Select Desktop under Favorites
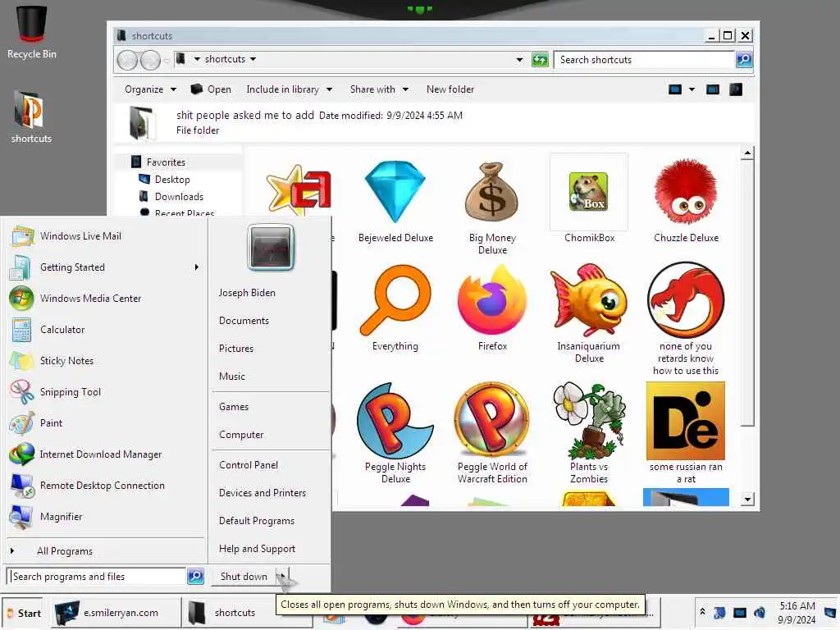This screenshot has height=630, width=840. click(x=172, y=180)
